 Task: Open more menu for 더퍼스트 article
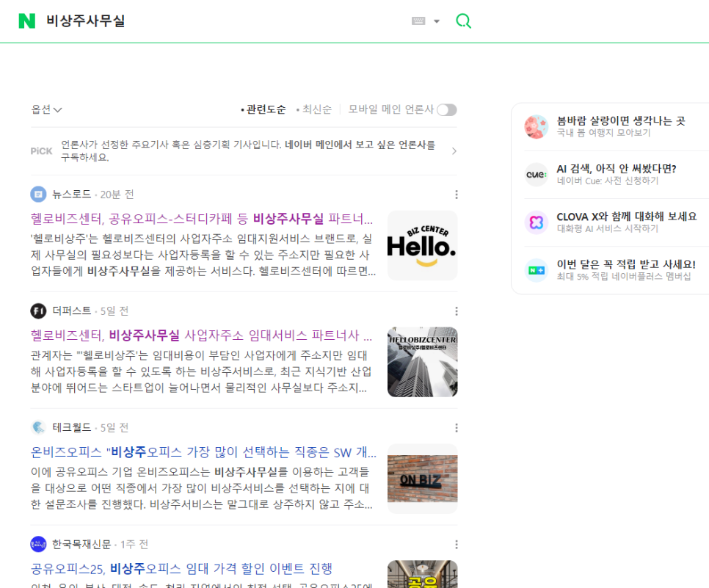(457, 311)
